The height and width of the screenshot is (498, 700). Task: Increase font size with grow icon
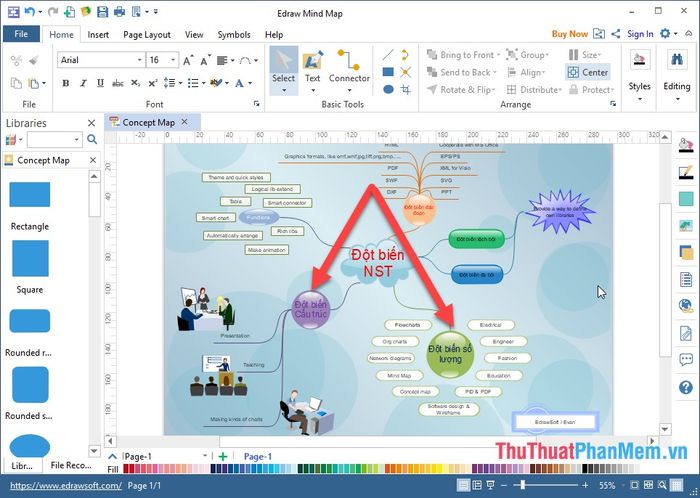188,60
